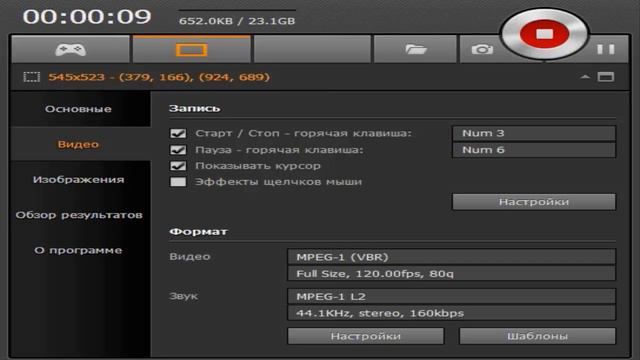Click the MPEG-1 (VBR) video codec field
Image resolution: width=640 pixels, height=360 pixels.
pos(451,257)
